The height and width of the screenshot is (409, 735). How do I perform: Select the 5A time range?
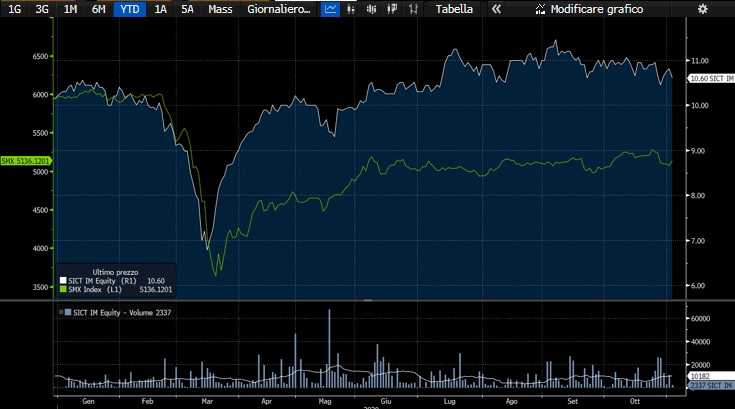[188, 9]
